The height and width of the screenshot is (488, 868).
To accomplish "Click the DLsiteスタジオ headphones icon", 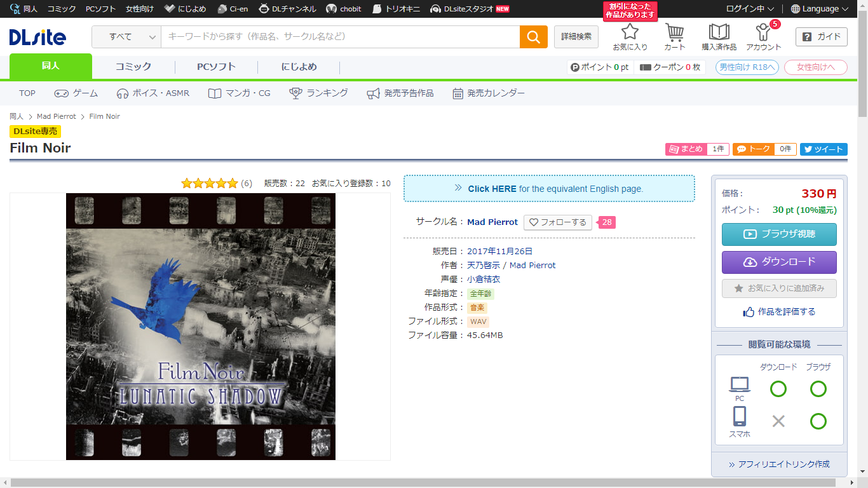I will [435, 9].
